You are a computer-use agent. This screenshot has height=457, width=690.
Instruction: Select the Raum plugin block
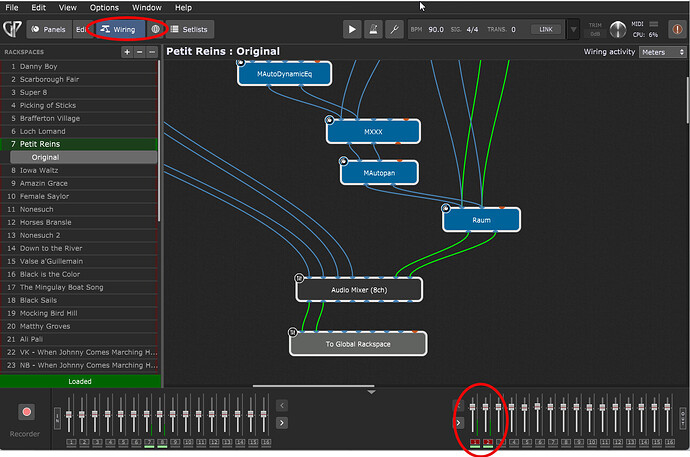point(481,219)
